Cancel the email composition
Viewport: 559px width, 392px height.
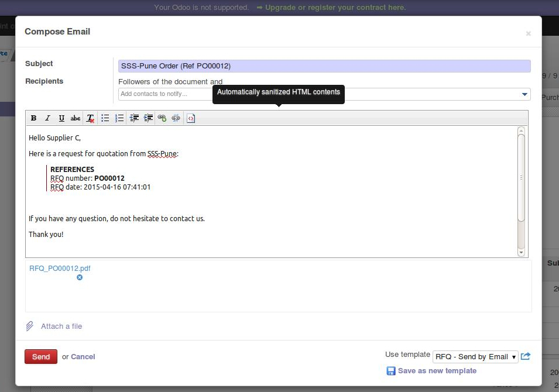pyautogui.click(x=83, y=356)
